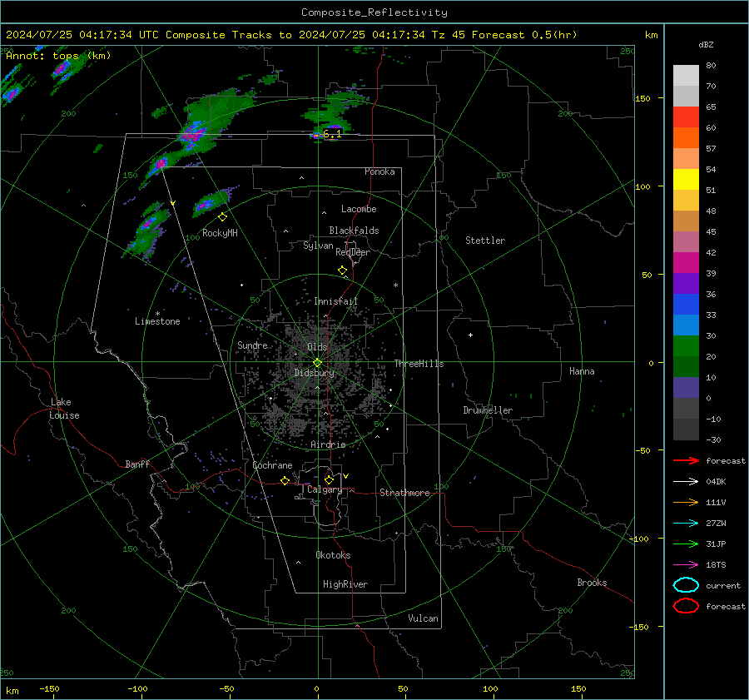Click the Cochrane label
Screen dimensions: 749x700
pos(272,465)
